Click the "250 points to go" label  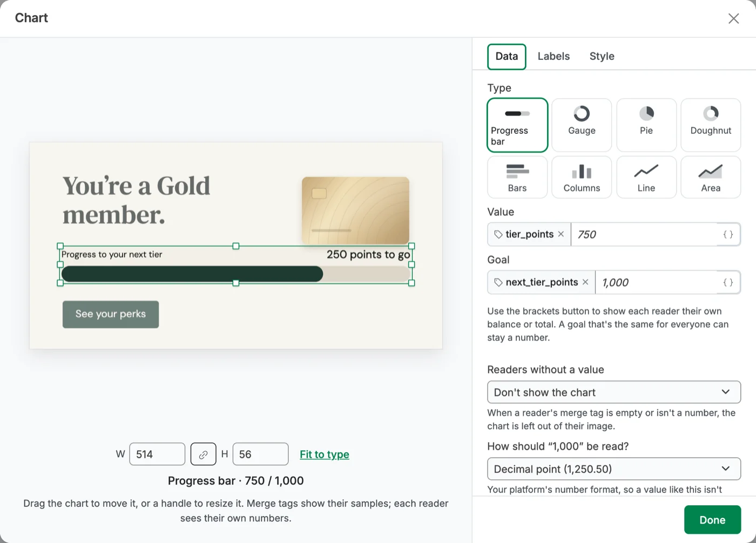tap(368, 255)
